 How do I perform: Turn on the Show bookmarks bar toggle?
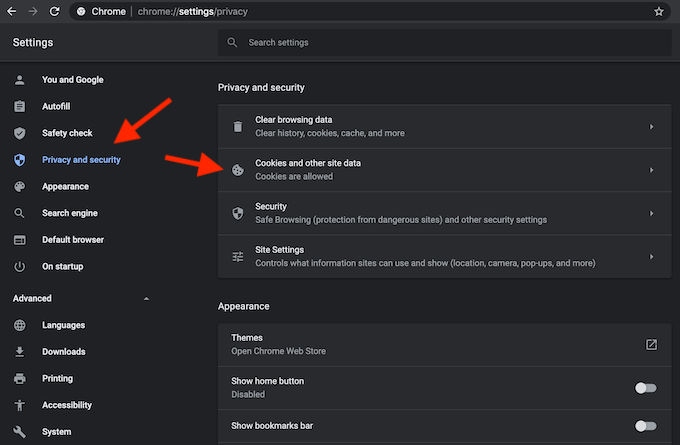coord(645,426)
